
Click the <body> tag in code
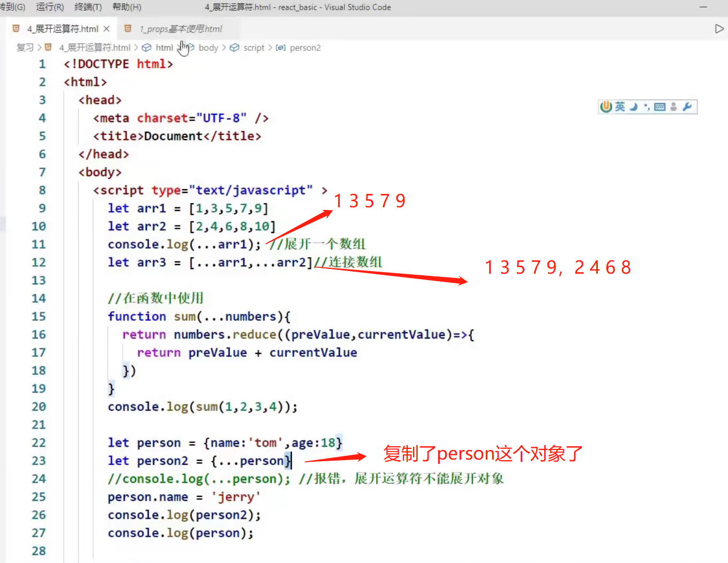click(100, 172)
